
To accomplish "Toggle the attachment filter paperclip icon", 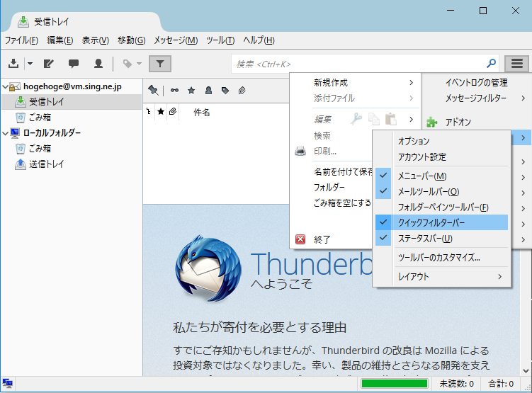I will (242, 91).
